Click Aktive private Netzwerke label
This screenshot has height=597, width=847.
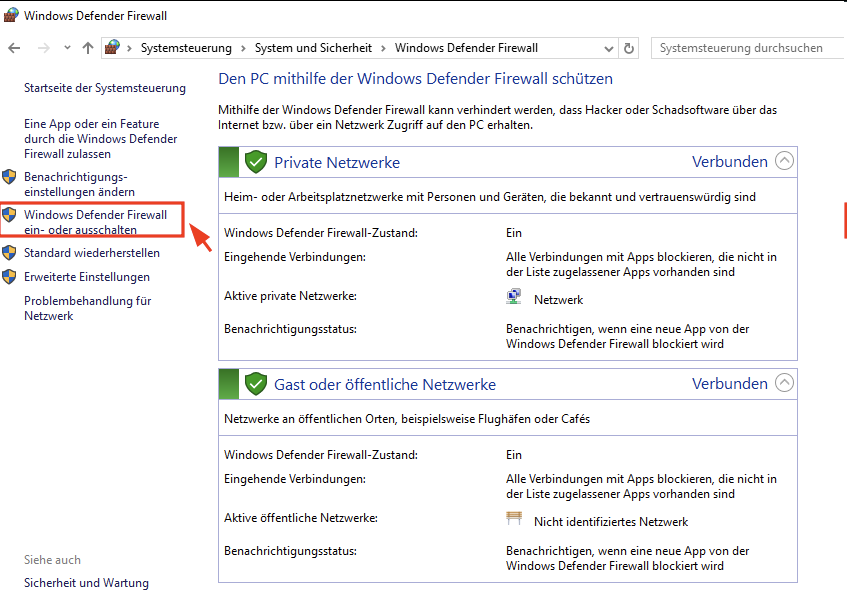pyautogui.click(x=291, y=296)
